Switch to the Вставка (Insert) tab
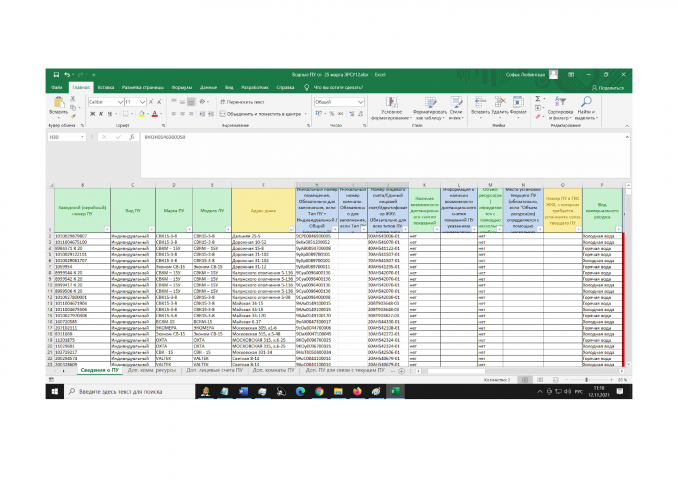678x480 pixels. (106, 87)
